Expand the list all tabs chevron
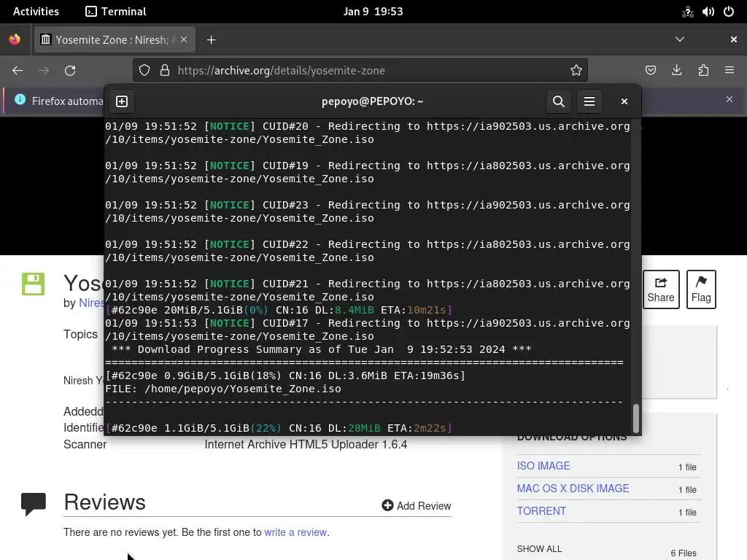The width and height of the screenshot is (747, 560). coord(680,39)
